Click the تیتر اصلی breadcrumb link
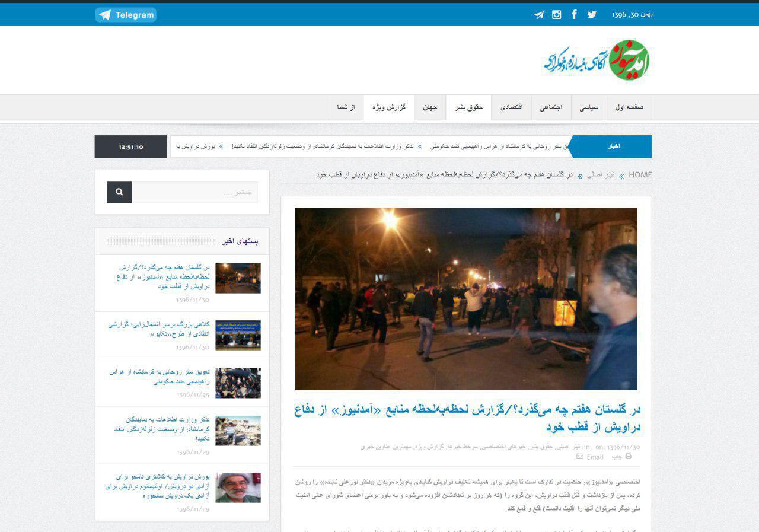 tap(600, 175)
